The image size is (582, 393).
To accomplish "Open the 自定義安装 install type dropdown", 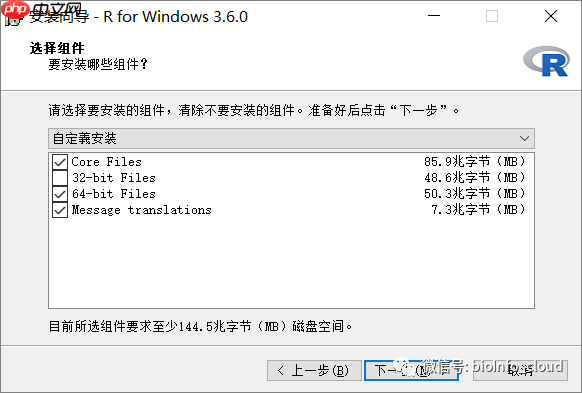I will (x=291, y=138).
